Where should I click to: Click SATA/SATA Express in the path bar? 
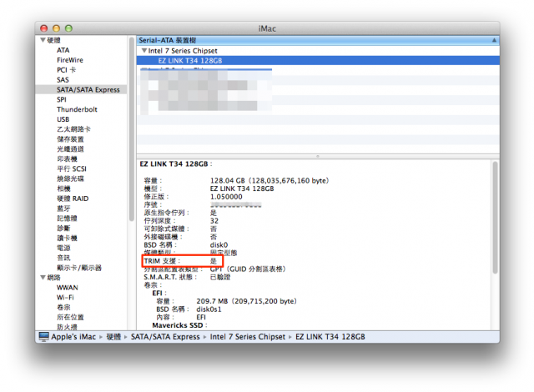click(165, 336)
